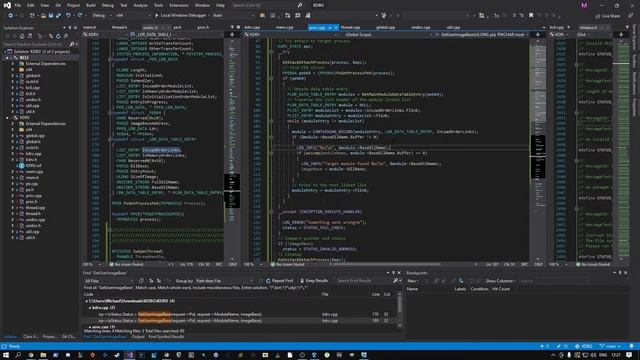Click the Visual Studio icon in the Windows taskbar

[129, 355]
